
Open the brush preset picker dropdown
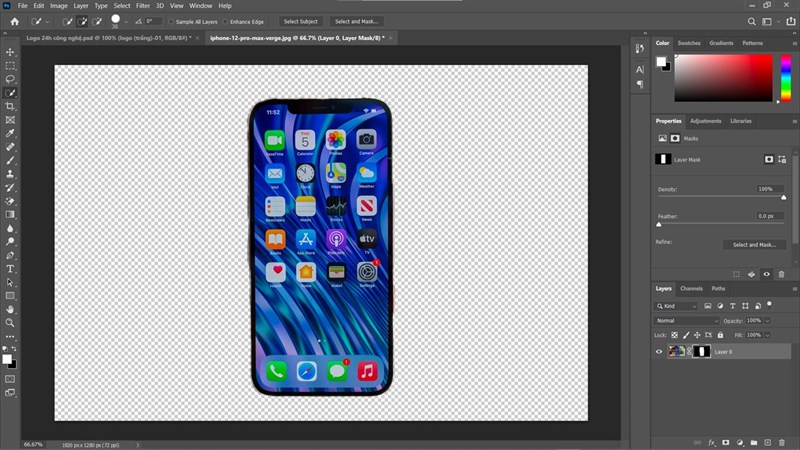click(x=126, y=22)
